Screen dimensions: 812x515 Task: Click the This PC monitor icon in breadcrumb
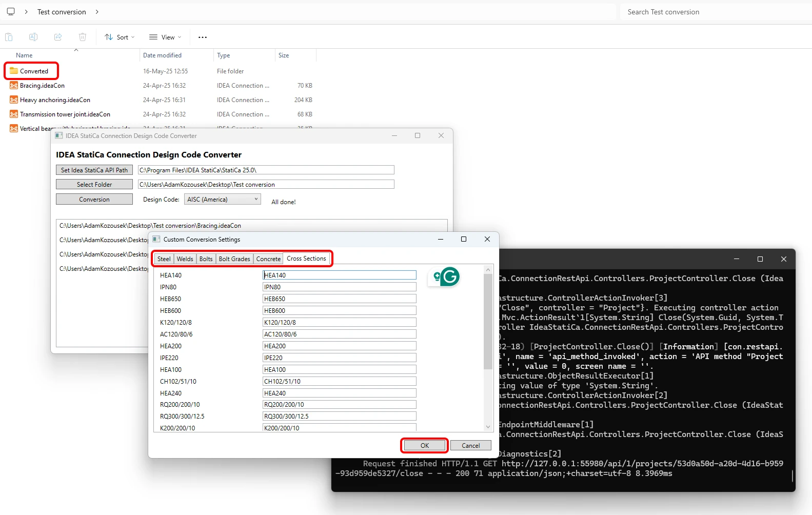[11, 11]
